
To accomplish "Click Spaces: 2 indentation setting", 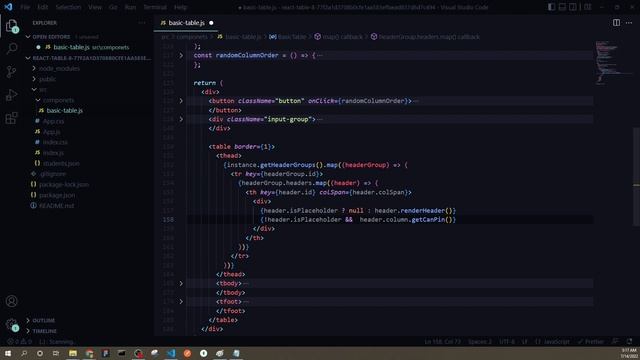I will (x=480, y=342).
